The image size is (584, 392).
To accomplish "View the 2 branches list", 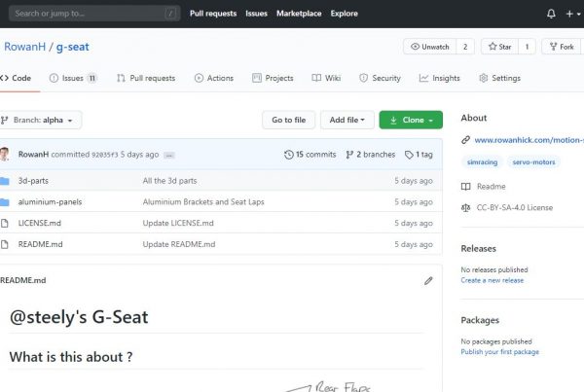I will coord(371,155).
